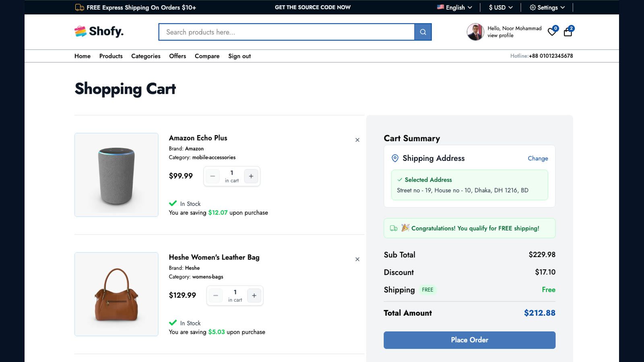Decrease Amazon Echo Plus quantity
Image resolution: width=644 pixels, height=362 pixels.
click(x=213, y=176)
